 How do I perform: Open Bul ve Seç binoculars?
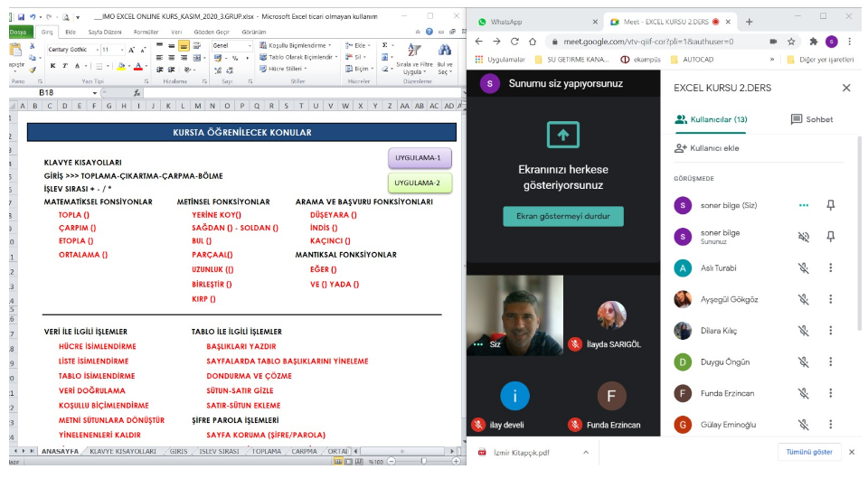pos(445,60)
